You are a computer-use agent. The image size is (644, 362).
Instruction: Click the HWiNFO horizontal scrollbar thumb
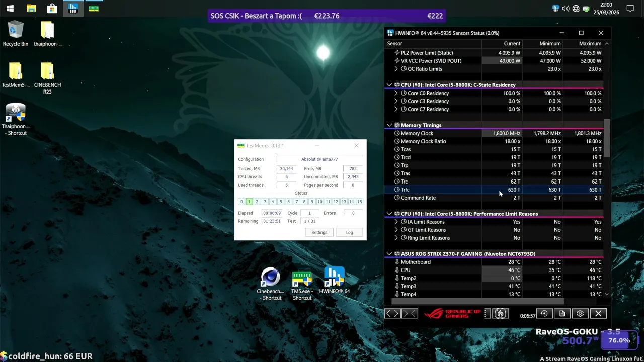click(477, 301)
